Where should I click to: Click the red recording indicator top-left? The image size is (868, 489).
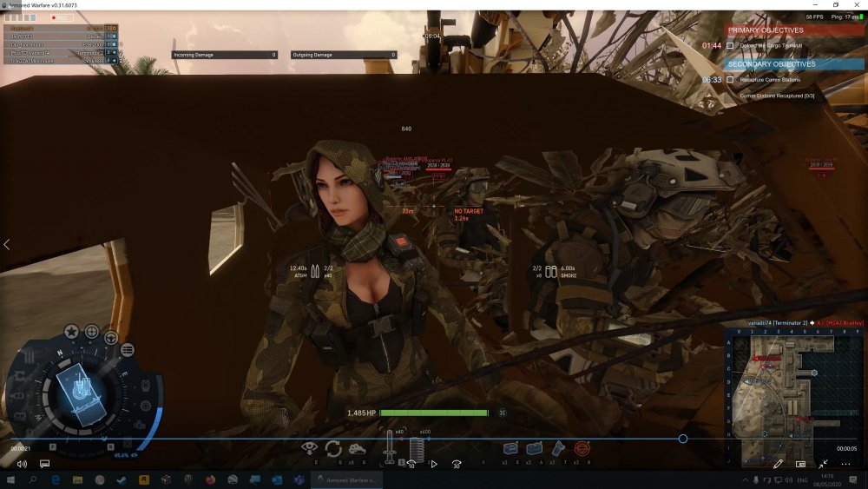pyautogui.click(x=54, y=17)
